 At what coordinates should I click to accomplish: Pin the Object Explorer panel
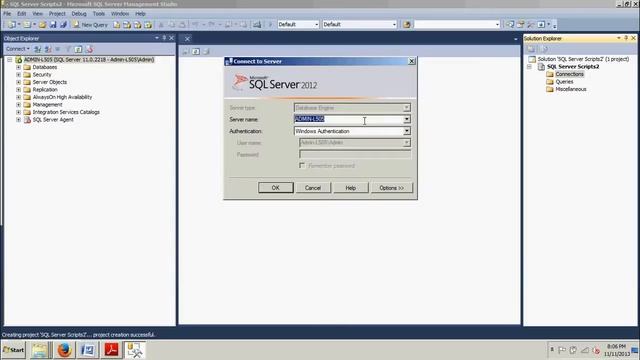pyautogui.click(x=164, y=38)
